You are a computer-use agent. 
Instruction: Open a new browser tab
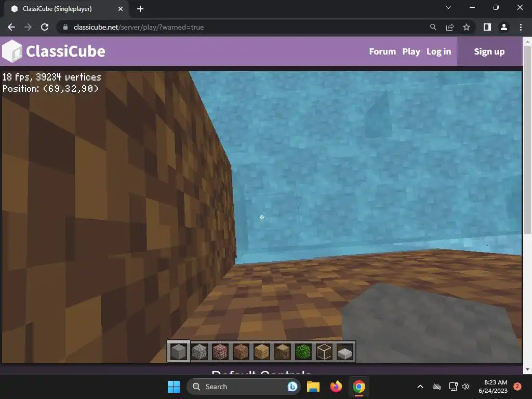pyautogui.click(x=140, y=9)
